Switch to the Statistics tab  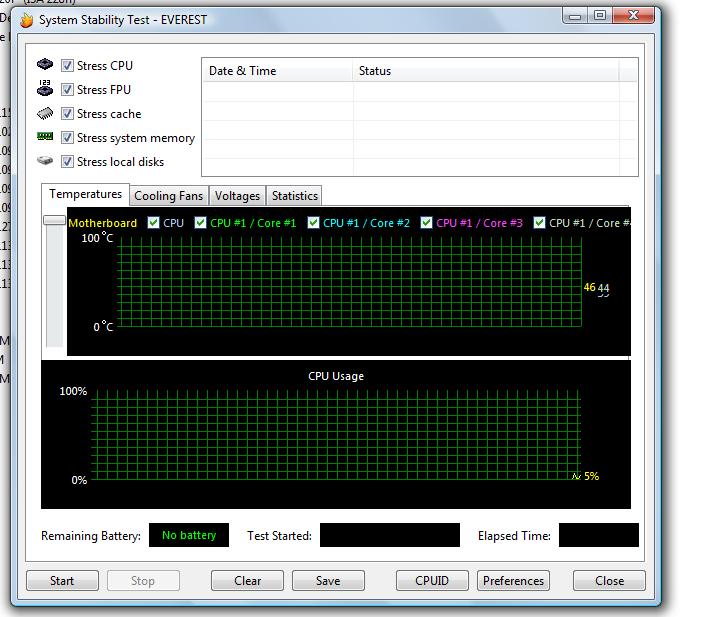[295, 196]
